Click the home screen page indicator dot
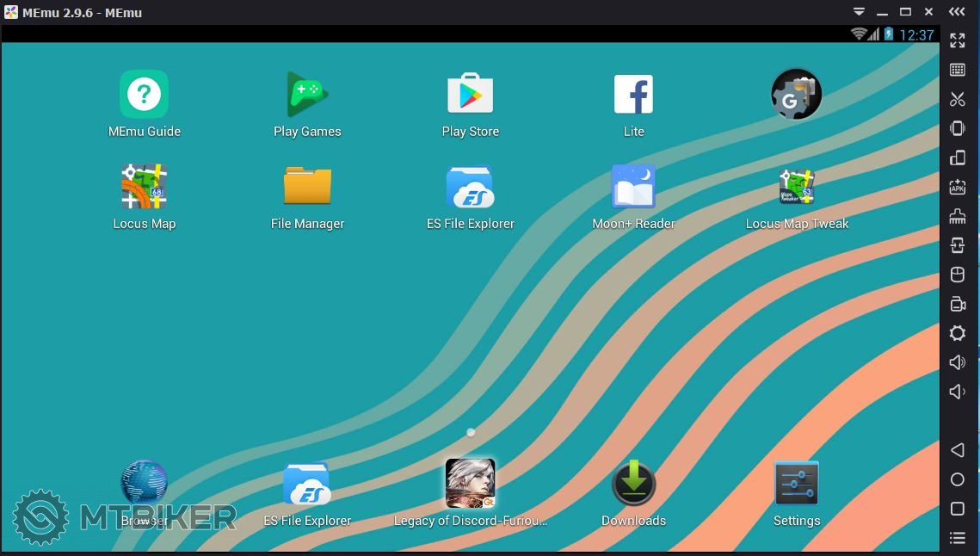Image resolution: width=980 pixels, height=556 pixels. (471, 432)
